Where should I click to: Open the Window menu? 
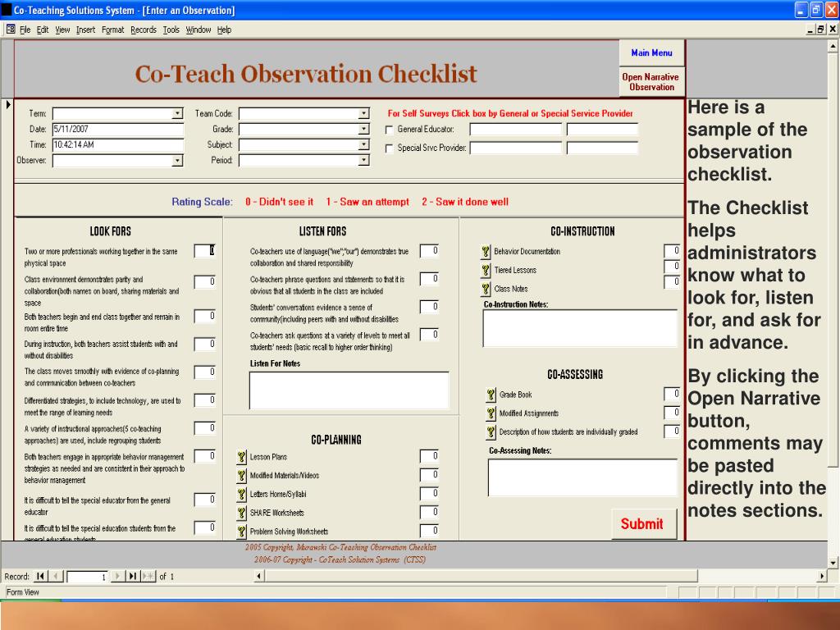pyautogui.click(x=199, y=30)
